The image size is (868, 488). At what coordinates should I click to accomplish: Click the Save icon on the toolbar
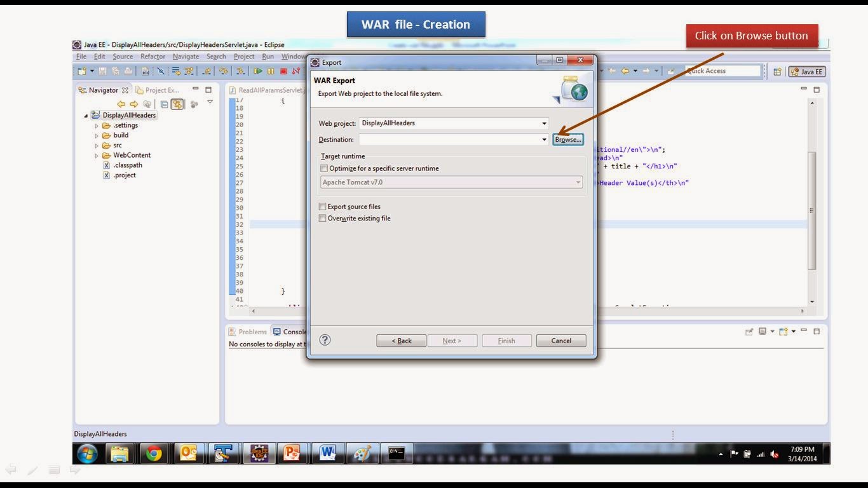[102, 71]
